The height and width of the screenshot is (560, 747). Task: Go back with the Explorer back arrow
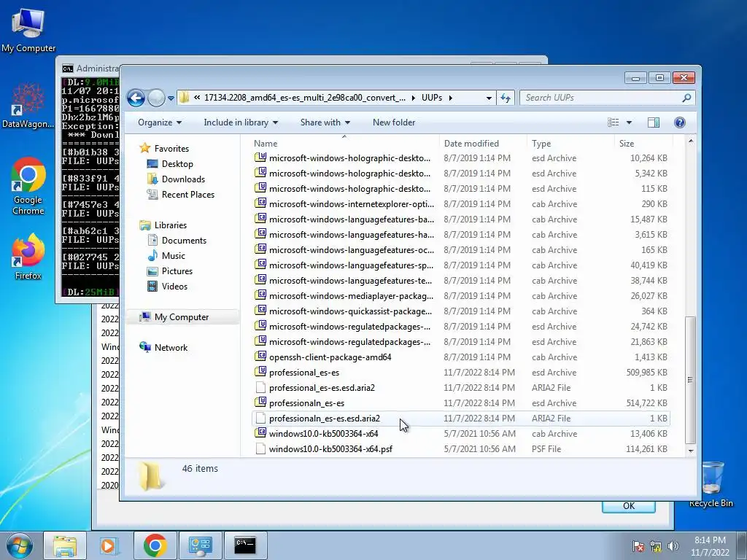(136, 98)
